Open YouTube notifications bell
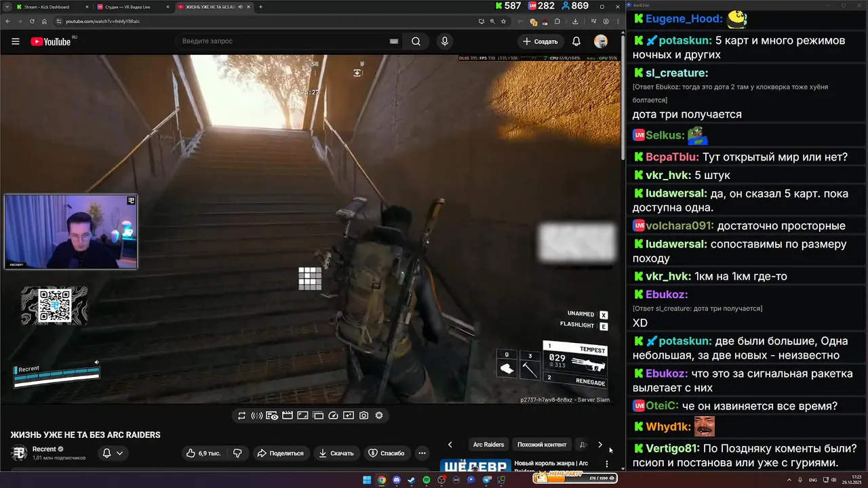 click(x=576, y=41)
